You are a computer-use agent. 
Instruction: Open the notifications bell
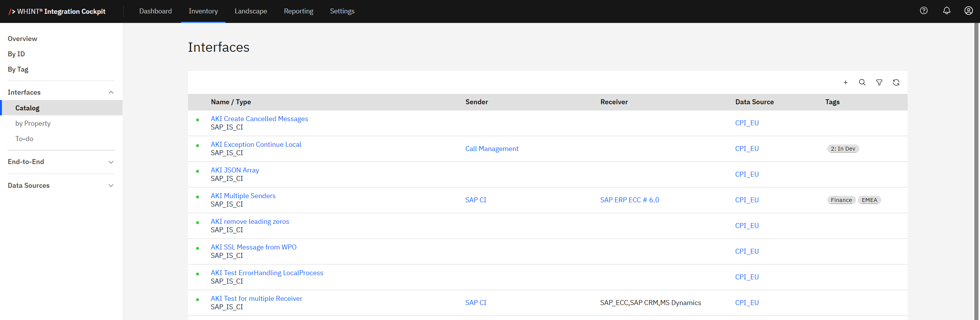tap(946, 11)
